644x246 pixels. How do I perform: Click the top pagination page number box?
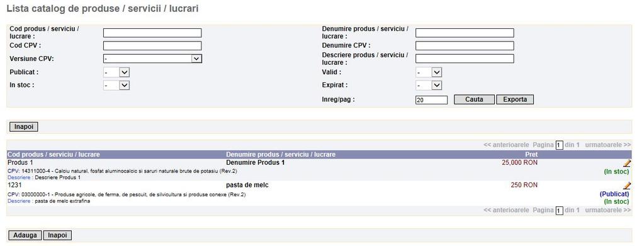(x=559, y=145)
